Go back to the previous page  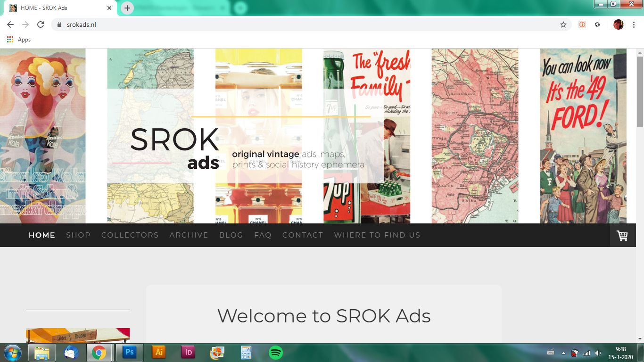[10, 25]
